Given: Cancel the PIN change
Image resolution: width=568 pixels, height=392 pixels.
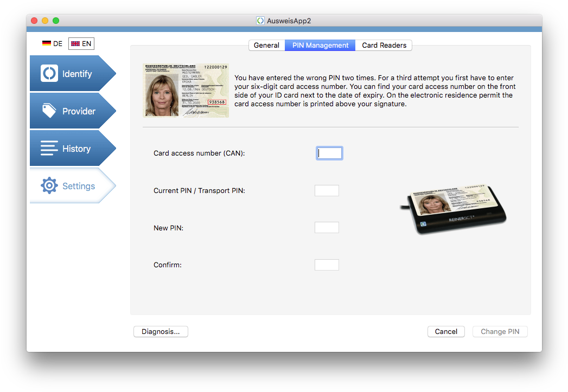Looking at the screenshot, I should click(x=446, y=331).
